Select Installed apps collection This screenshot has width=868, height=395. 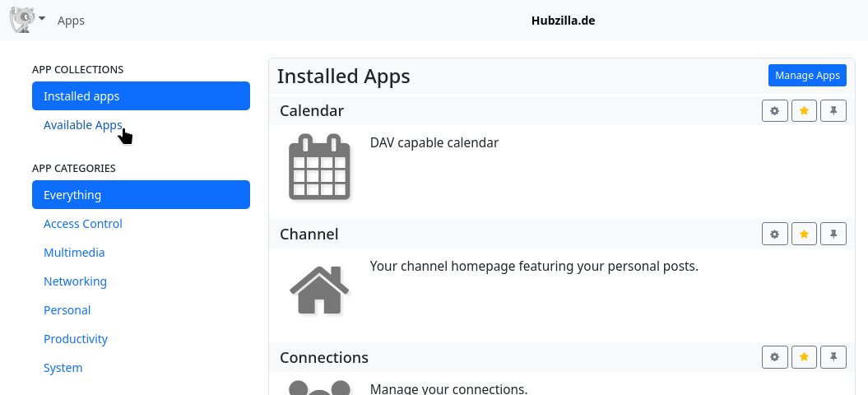point(141,96)
